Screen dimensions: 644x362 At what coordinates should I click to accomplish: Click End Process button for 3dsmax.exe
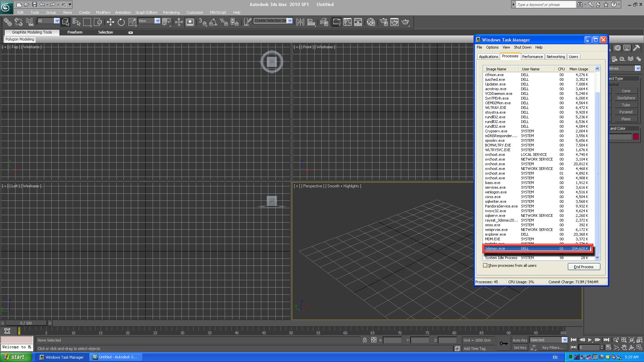pos(583,266)
